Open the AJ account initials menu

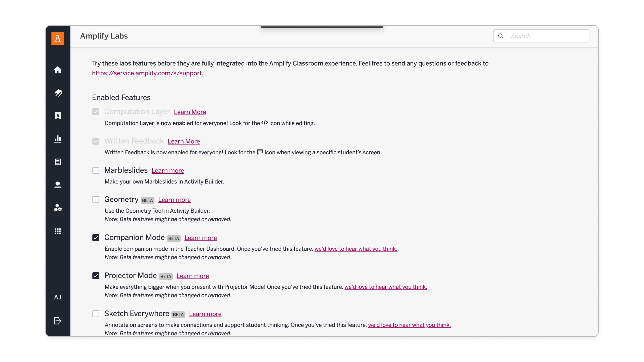(58, 297)
